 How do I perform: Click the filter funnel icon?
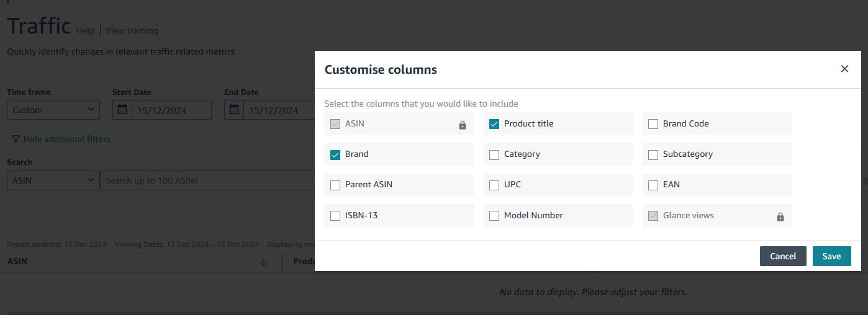[x=16, y=139]
